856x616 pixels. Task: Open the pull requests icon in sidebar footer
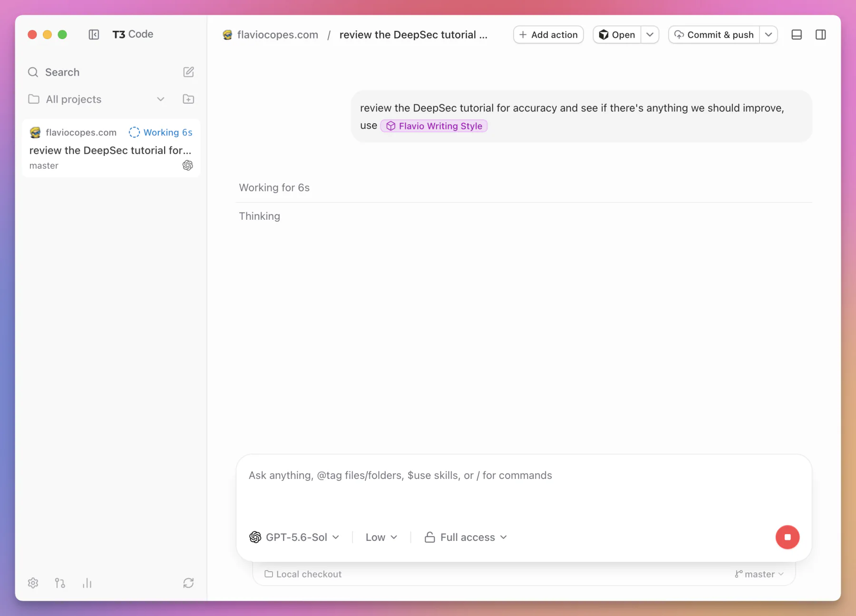60,583
